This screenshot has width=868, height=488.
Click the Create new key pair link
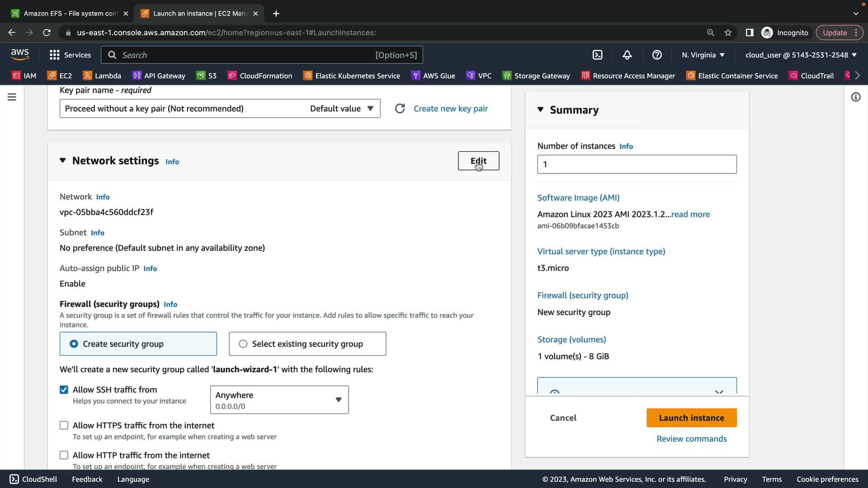pos(450,108)
